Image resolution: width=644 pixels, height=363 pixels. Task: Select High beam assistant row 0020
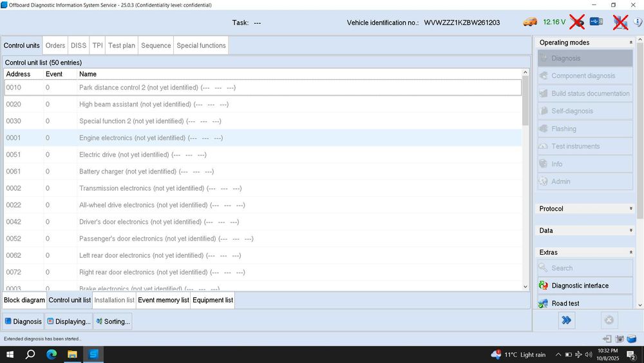coord(263,104)
